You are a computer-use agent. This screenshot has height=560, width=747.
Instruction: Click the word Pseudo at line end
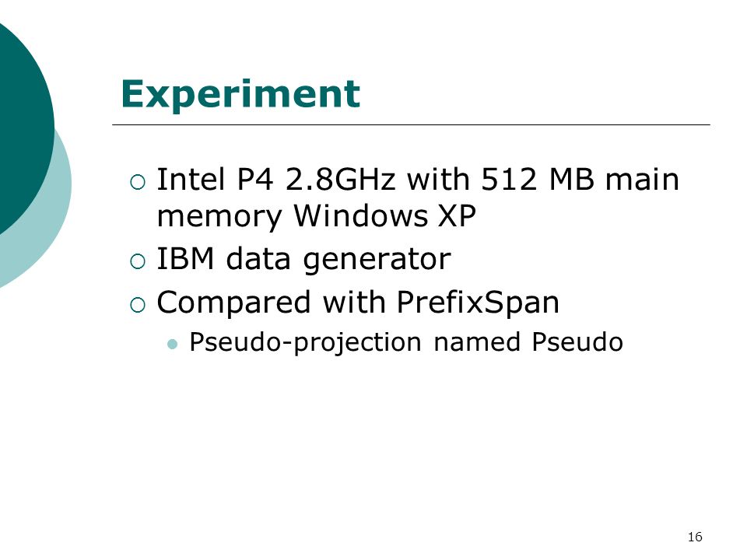(577, 341)
